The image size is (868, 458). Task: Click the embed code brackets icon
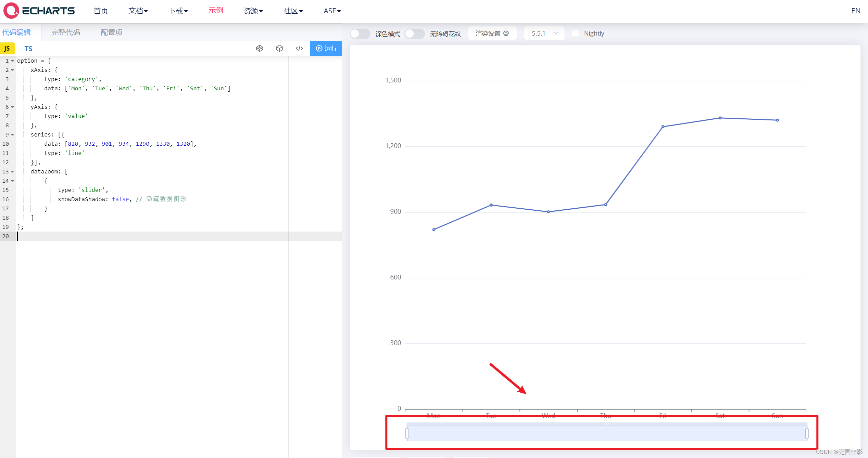[x=299, y=48]
